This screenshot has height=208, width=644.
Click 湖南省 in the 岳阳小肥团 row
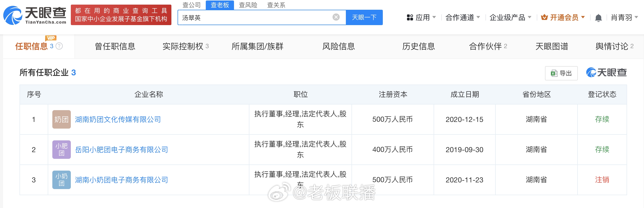536,150
